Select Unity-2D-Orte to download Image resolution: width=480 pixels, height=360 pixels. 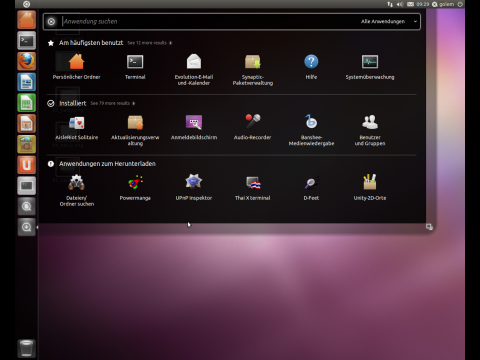[370, 187]
